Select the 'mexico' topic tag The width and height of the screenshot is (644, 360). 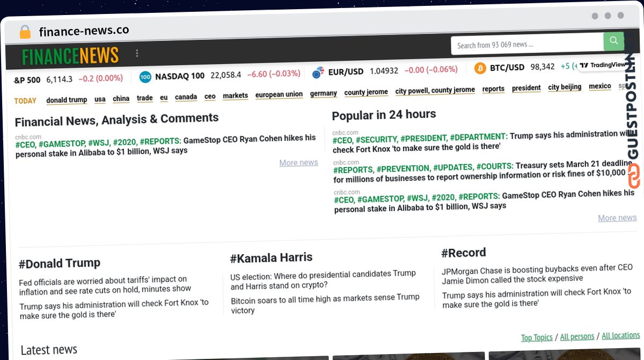coord(600,87)
